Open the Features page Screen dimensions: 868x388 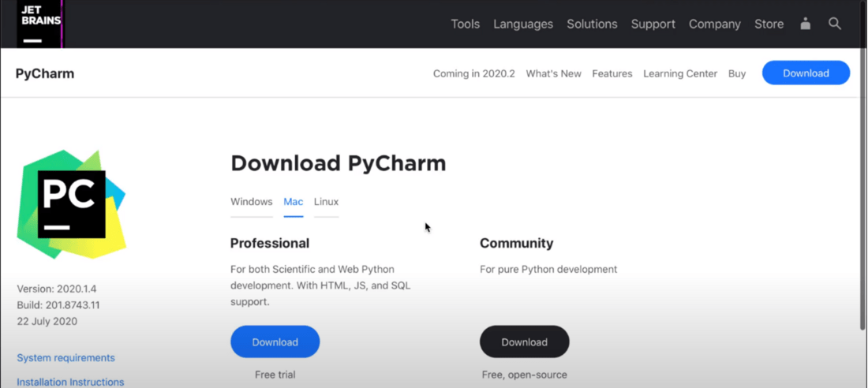(x=612, y=73)
